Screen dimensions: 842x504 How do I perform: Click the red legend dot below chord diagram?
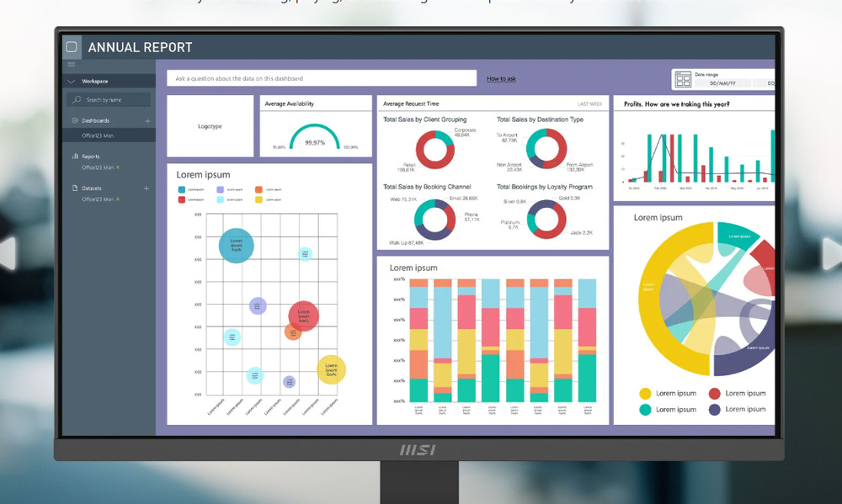714,394
